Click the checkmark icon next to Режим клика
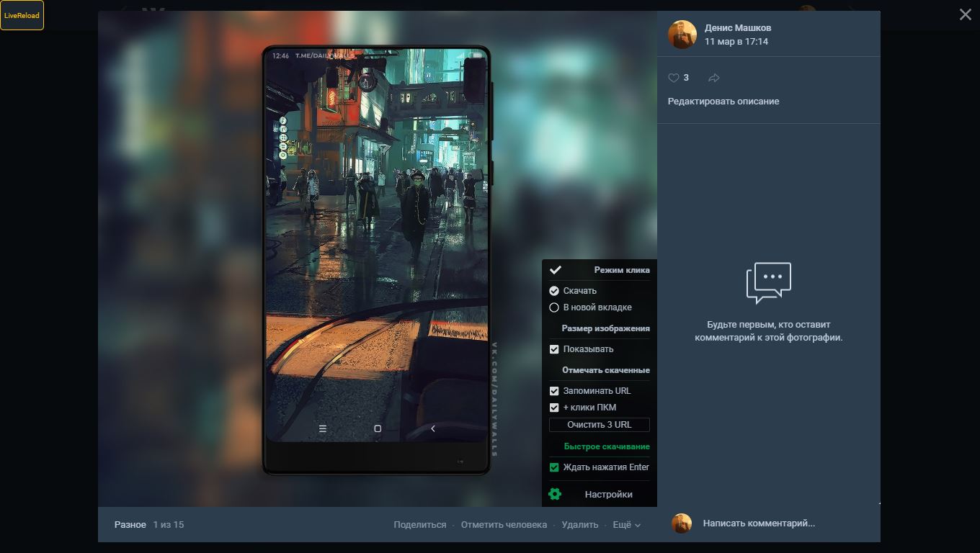 coord(555,270)
